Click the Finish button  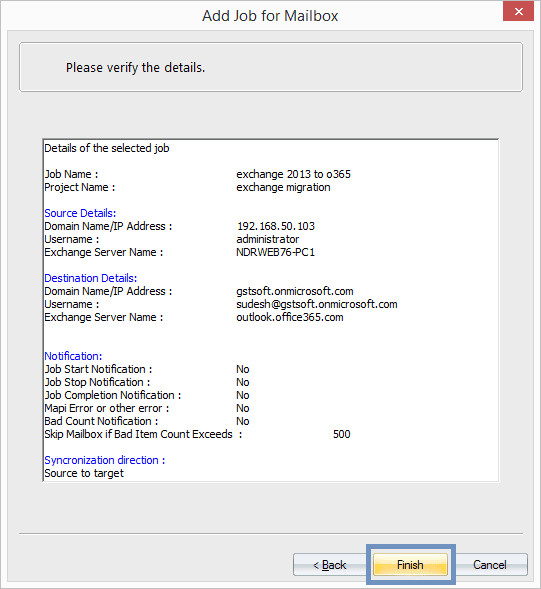410,564
